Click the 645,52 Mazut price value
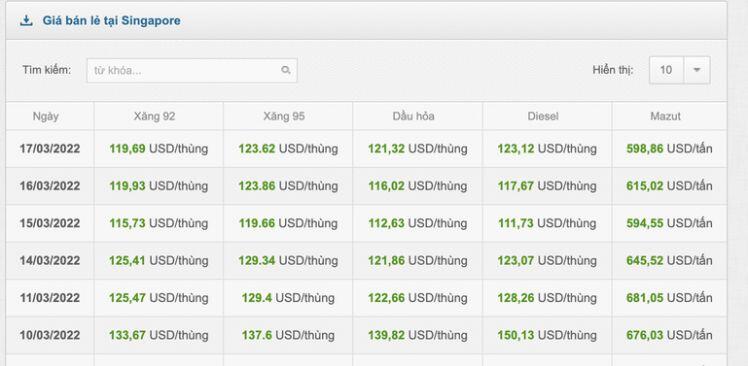Viewport: 748px width, 366px height. point(644,261)
